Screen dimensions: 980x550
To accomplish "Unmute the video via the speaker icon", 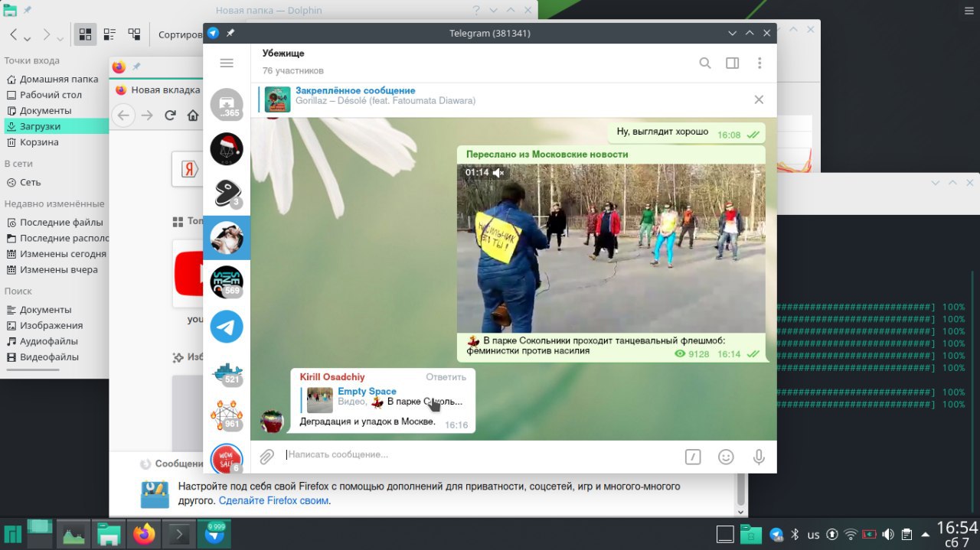I will [498, 173].
